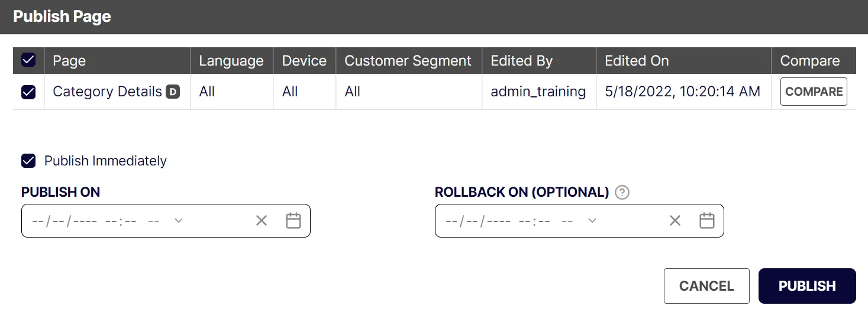Click the Cancel button
868x325 pixels.
tap(706, 286)
